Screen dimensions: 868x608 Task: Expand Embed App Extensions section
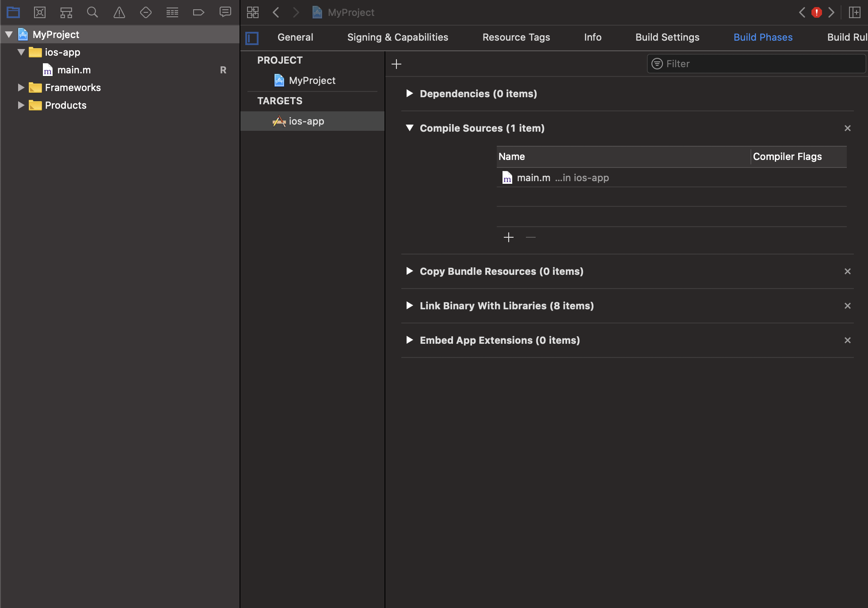(x=409, y=340)
